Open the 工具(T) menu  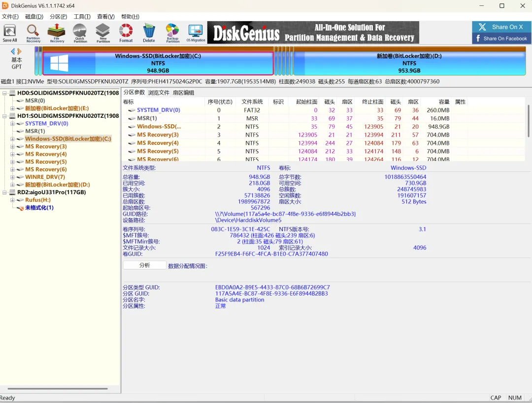(82, 17)
